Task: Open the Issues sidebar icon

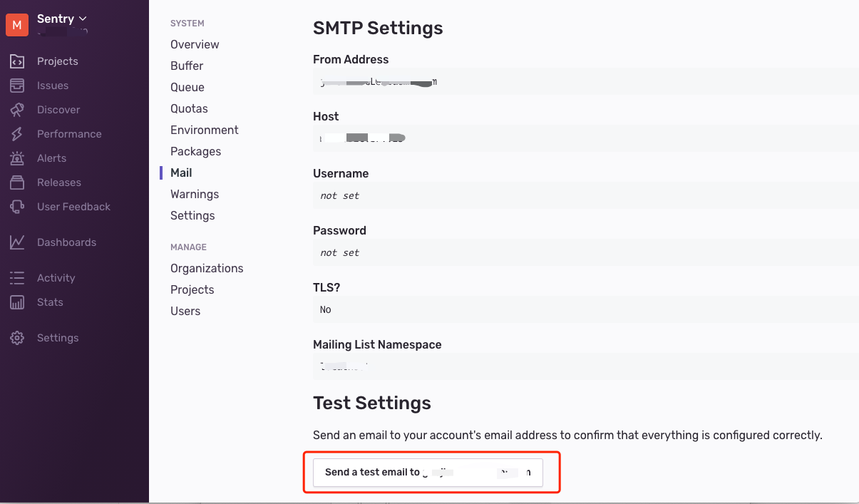Action: point(17,86)
